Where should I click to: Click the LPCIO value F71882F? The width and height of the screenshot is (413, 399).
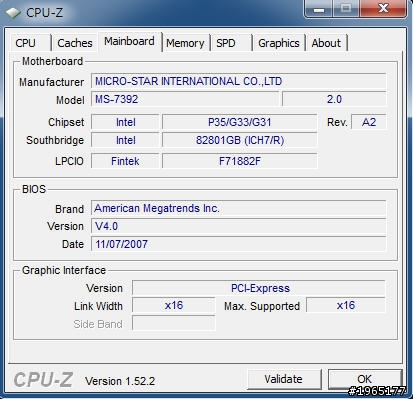pos(239,161)
